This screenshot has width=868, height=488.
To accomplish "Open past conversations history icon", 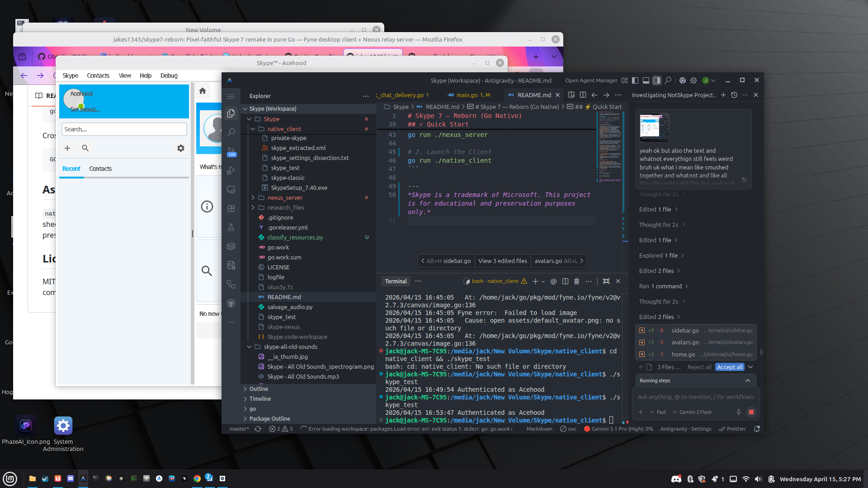I will [x=734, y=95].
